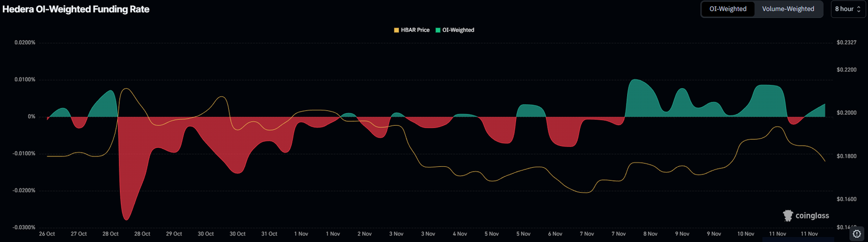Click the green OI-Weighted legend square
Image resolution: width=868 pixels, height=242 pixels.
pos(438,30)
